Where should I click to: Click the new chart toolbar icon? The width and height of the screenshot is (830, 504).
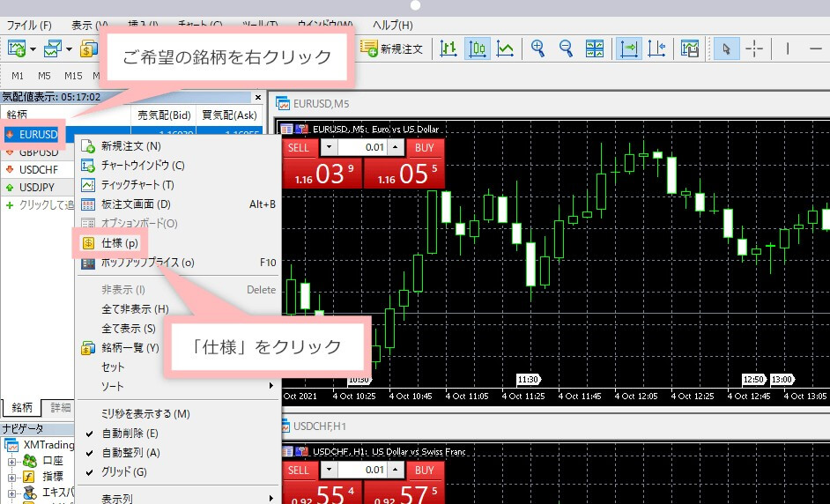[x=17, y=49]
